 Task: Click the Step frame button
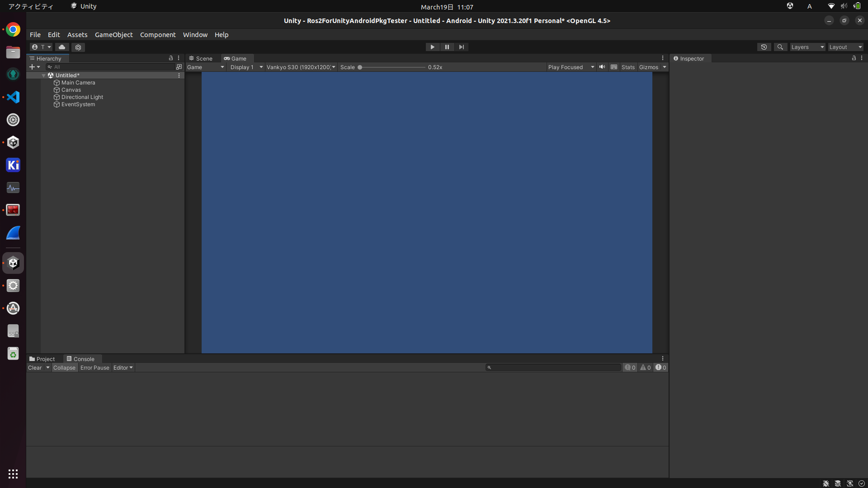tap(461, 47)
